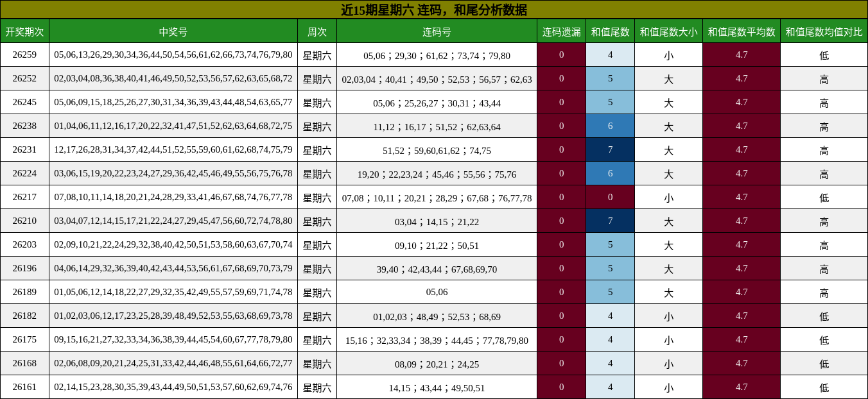Click the 中奖号 column header
This screenshot has width=868, height=399.
coord(173,31)
